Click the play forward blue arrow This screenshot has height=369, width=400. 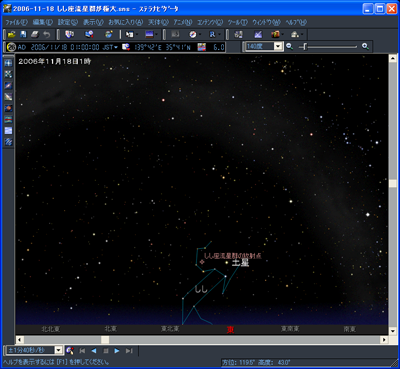pyautogui.click(x=117, y=351)
